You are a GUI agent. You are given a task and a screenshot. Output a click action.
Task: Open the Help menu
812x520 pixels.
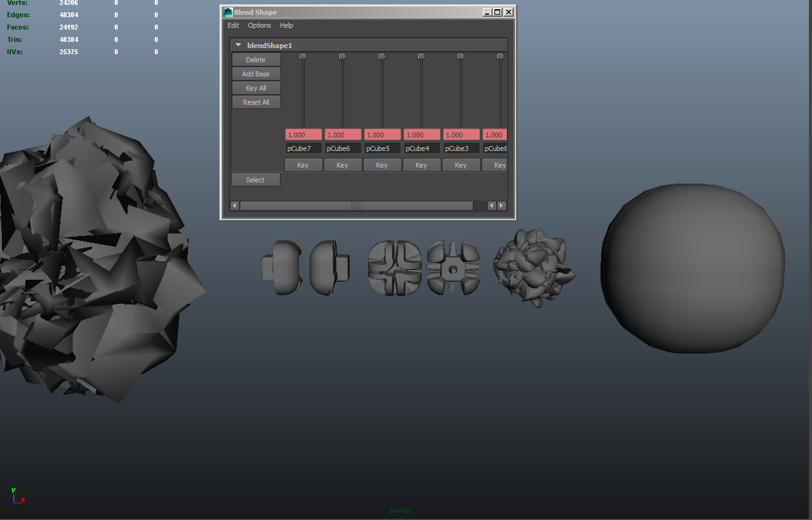[286, 25]
